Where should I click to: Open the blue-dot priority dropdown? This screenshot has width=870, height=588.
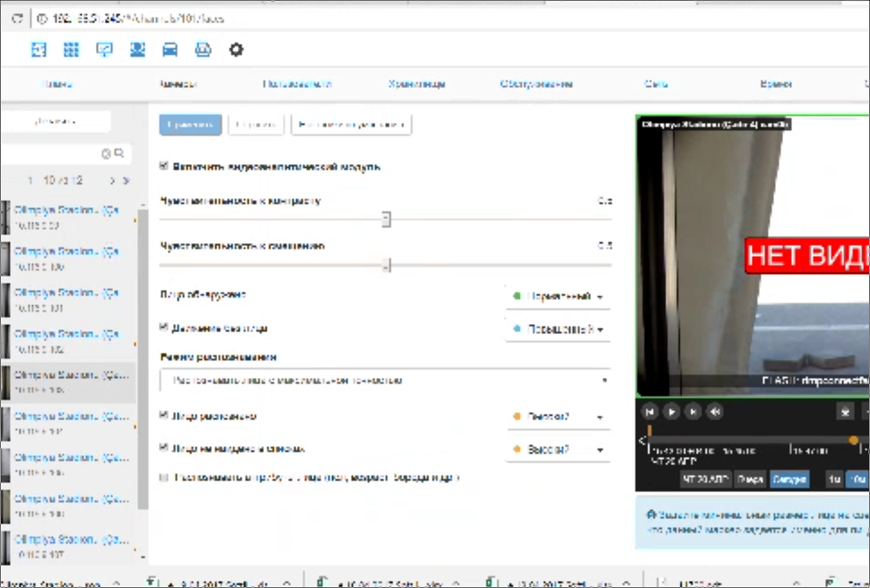click(558, 329)
